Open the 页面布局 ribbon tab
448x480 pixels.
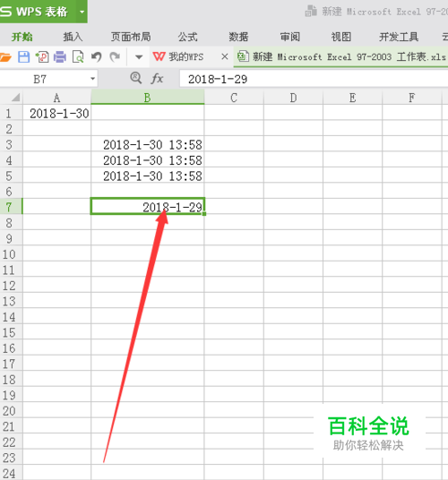coord(131,37)
